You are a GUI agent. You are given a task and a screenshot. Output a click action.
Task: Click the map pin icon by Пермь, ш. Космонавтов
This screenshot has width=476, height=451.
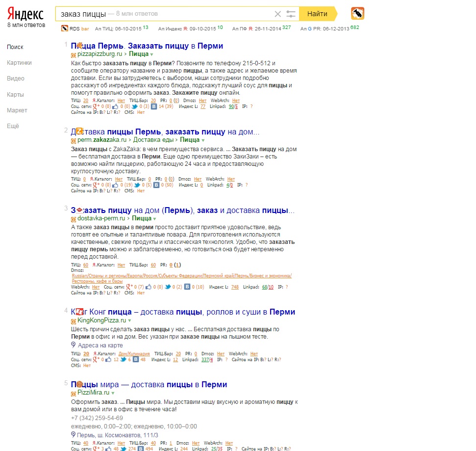(73, 434)
